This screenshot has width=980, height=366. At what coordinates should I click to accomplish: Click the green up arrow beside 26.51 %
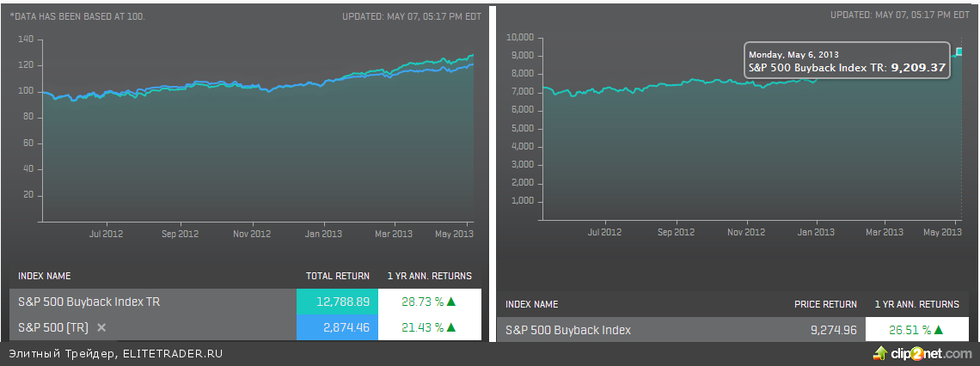point(939,330)
